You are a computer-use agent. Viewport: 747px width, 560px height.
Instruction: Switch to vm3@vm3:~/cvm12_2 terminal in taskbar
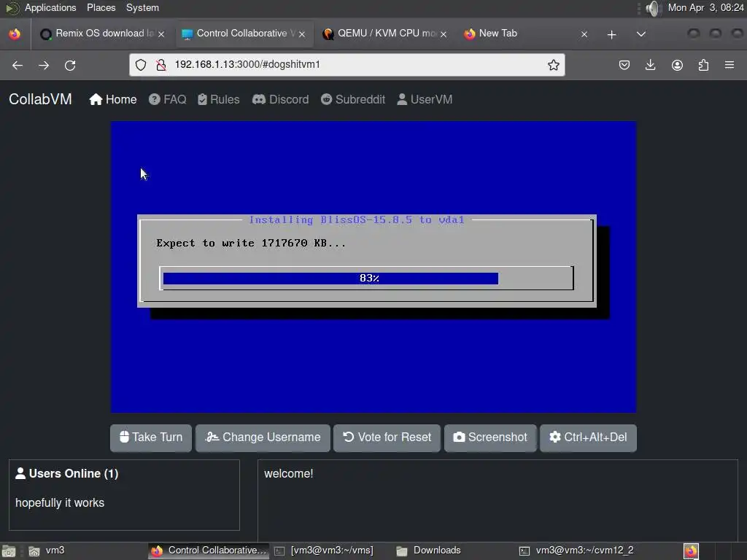pyautogui.click(x=577, y=551)
